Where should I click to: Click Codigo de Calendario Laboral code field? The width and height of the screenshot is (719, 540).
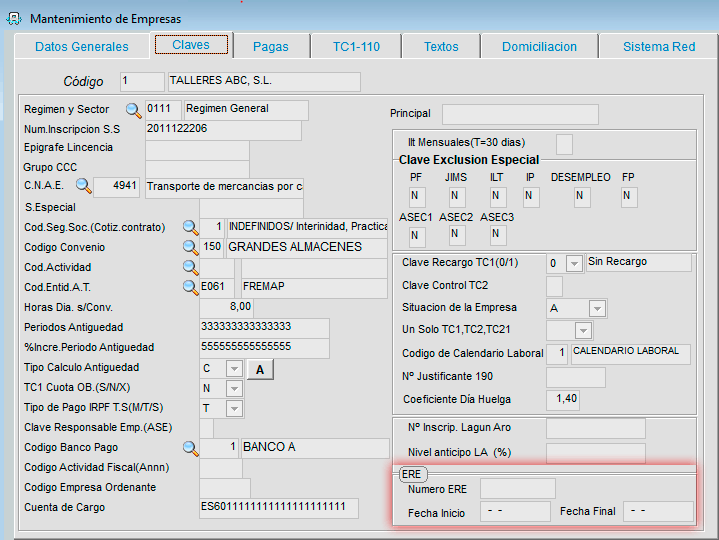click(557, 354)
